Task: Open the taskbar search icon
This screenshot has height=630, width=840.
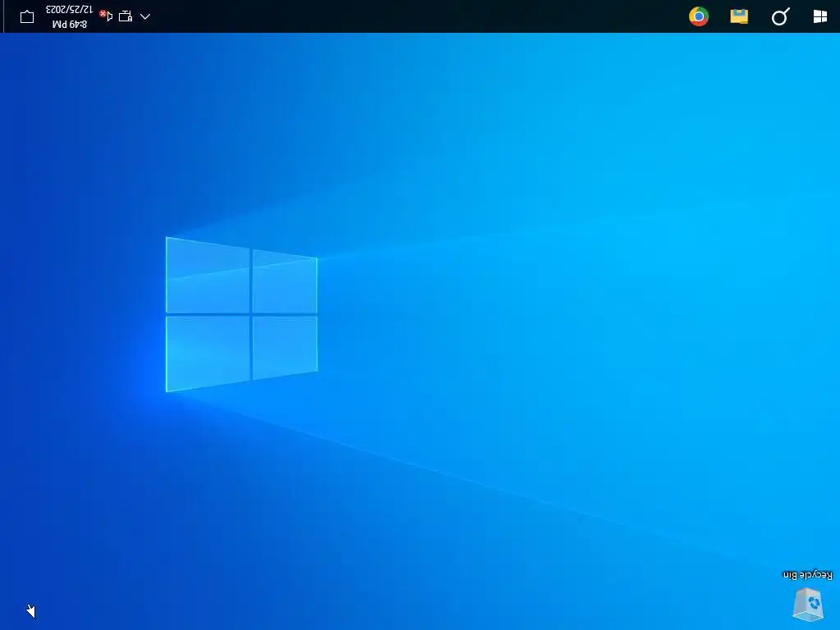Action: pos(780,16)
